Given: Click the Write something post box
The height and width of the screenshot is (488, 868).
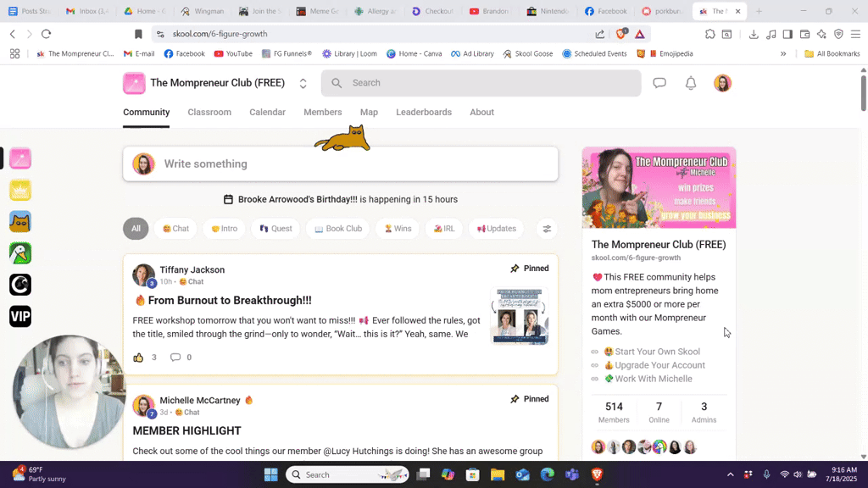Looking at the screenshot, I should pos(341,164).
